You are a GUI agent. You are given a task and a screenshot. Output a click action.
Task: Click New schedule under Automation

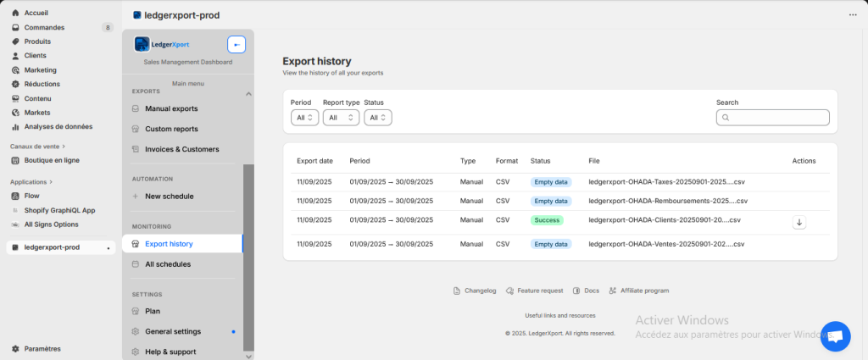coord(169,197)
